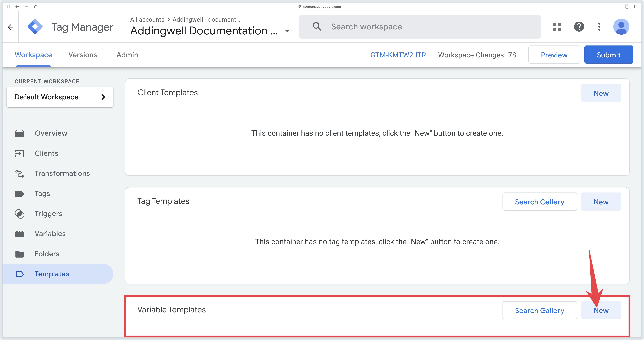
Task: Toggle the browser sidebar icon
Action: tap(8, 7)
